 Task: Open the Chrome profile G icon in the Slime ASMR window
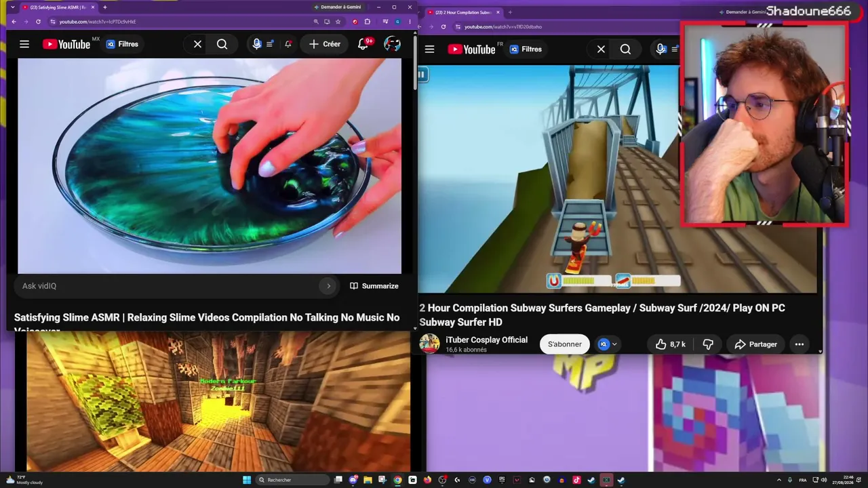(397, 22)
